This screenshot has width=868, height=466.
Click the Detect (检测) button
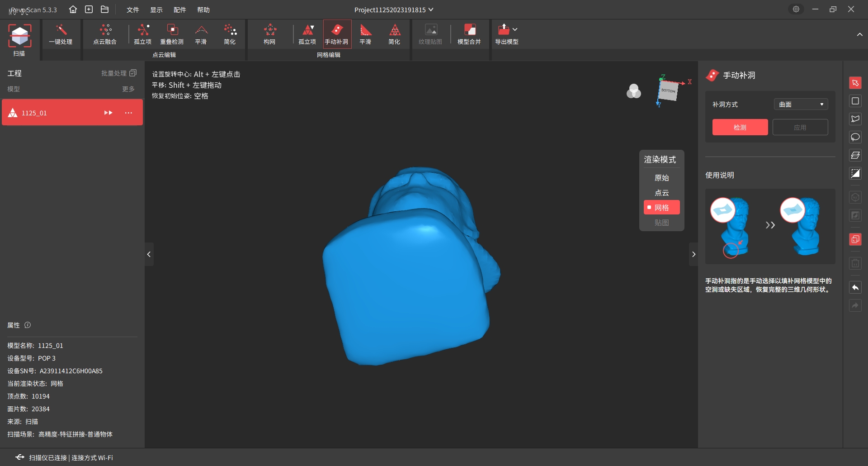point(740,127)
